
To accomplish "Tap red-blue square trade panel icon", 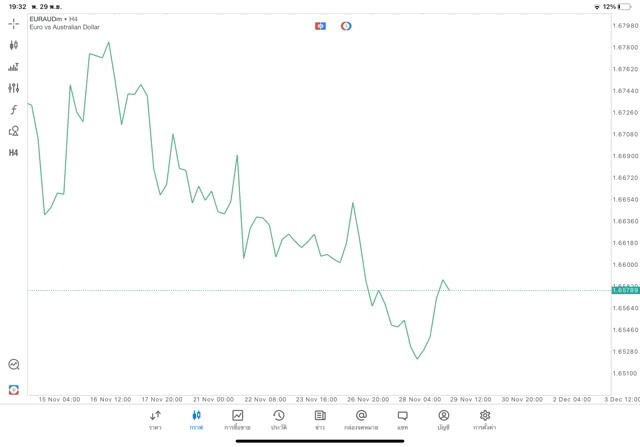I will [x=320, y=26].
